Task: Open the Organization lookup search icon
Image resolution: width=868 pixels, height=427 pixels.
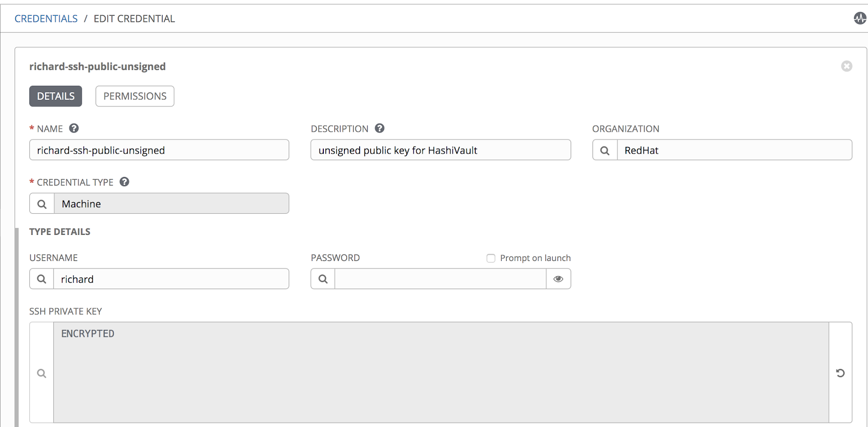Action: [x=605, y=150]
